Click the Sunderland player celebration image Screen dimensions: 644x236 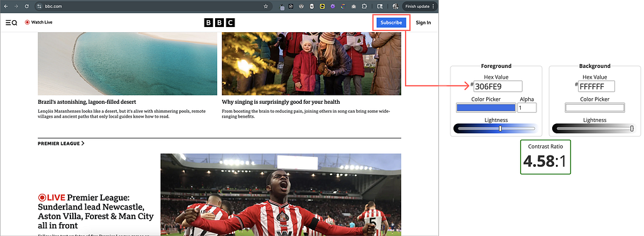280,194
